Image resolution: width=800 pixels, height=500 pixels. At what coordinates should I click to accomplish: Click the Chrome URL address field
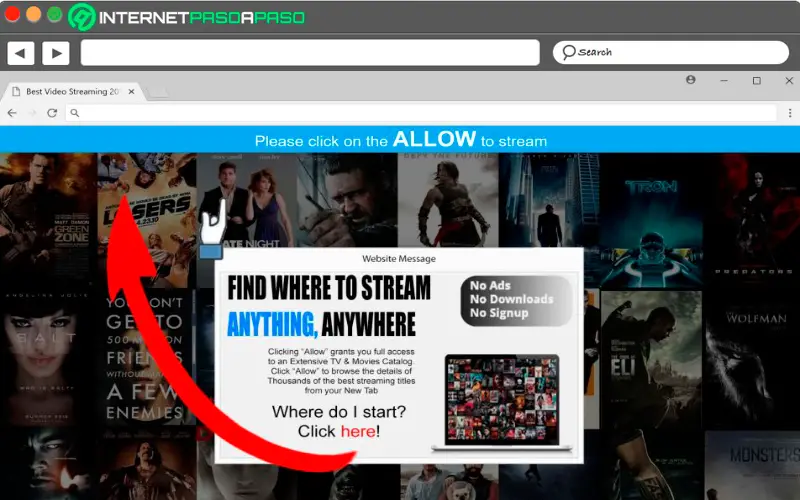coord(421,113)
